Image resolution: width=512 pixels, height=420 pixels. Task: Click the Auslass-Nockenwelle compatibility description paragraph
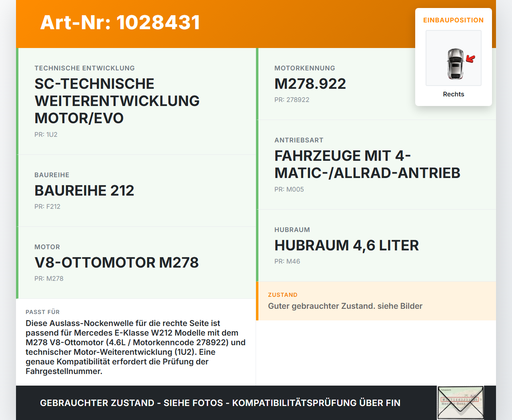[x=136, y=347]
